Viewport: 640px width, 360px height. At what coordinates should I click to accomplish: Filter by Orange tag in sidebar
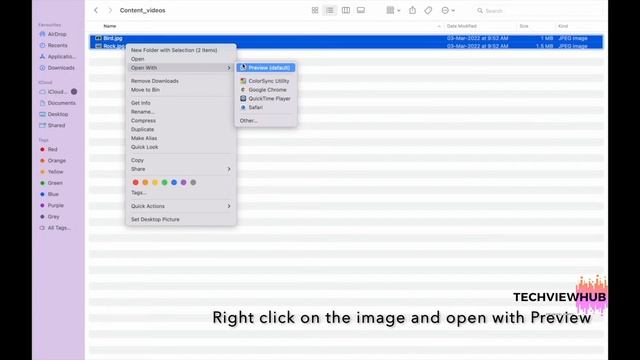pos(56,160)
